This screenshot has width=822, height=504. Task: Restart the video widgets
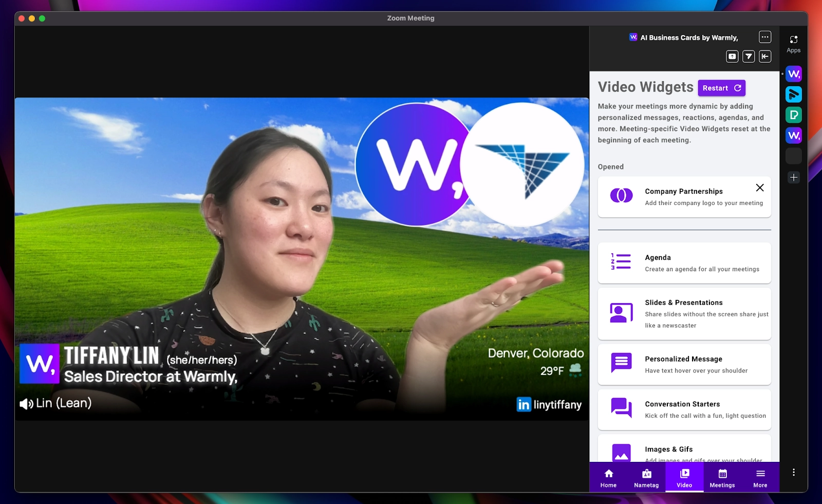coord(721,88)
